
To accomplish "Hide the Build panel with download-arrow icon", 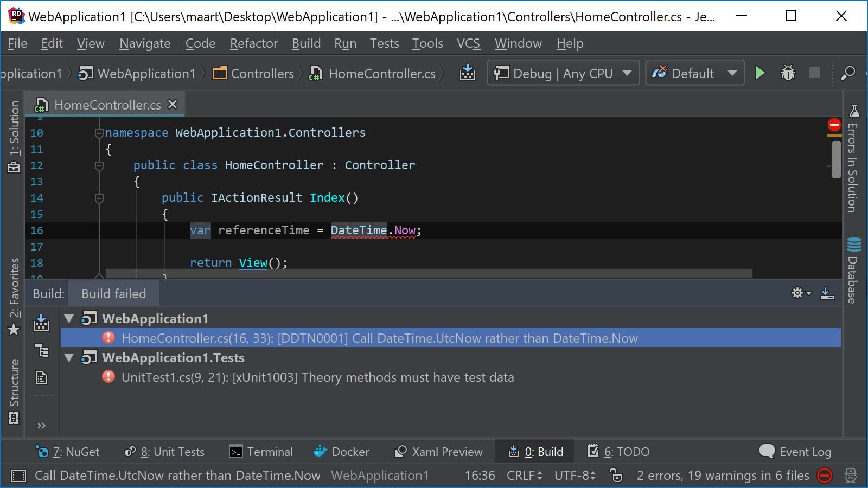I will pos(827,293).
